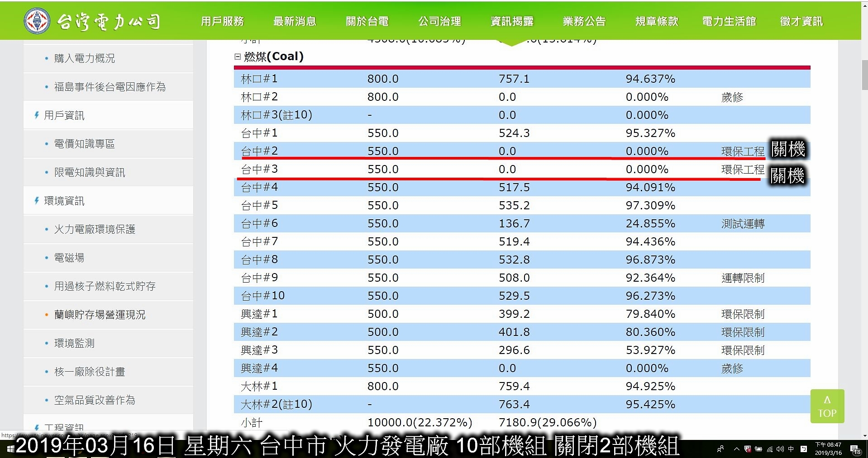Select the 大林#2(註10) unit name
The image size is (868, 458).
[277, 404]
